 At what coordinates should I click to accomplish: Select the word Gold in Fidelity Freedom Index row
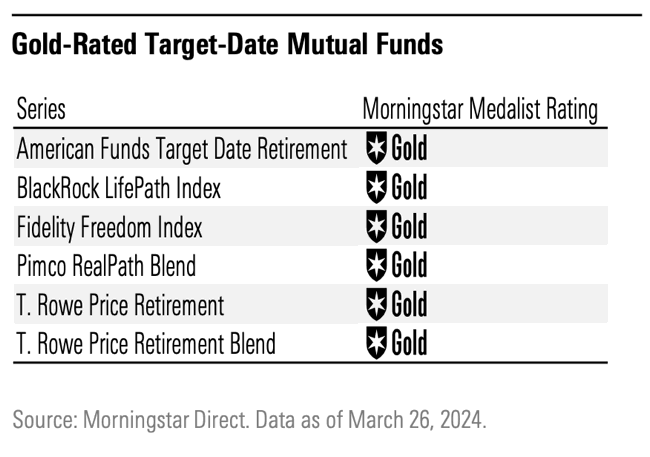coord(409,226)
